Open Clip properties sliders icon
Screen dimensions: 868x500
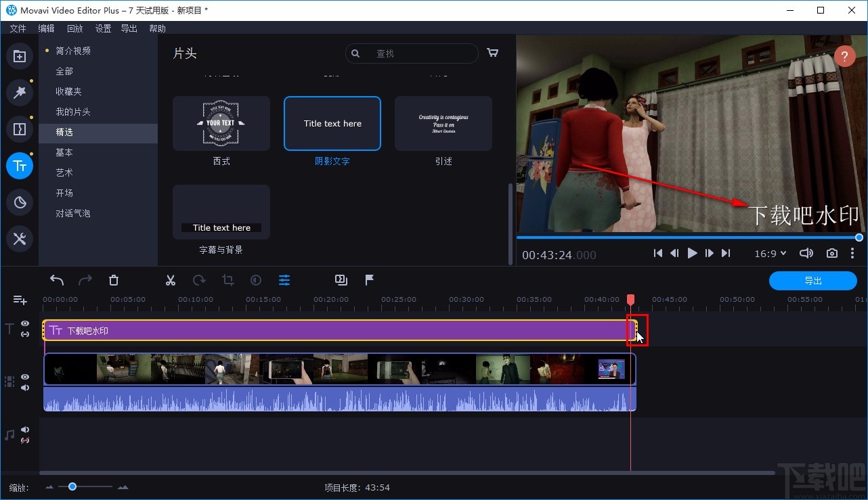point(284,280)
